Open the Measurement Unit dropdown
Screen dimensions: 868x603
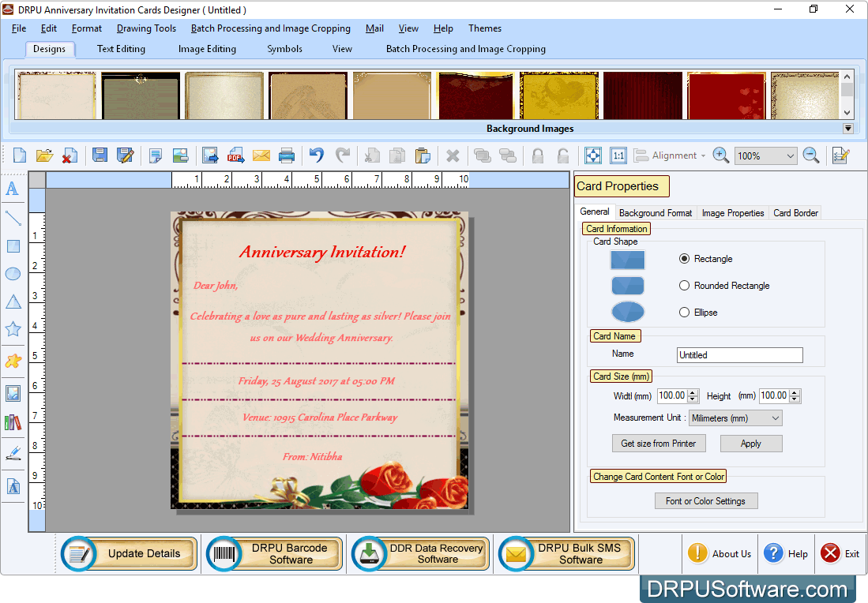coord(735,418)
